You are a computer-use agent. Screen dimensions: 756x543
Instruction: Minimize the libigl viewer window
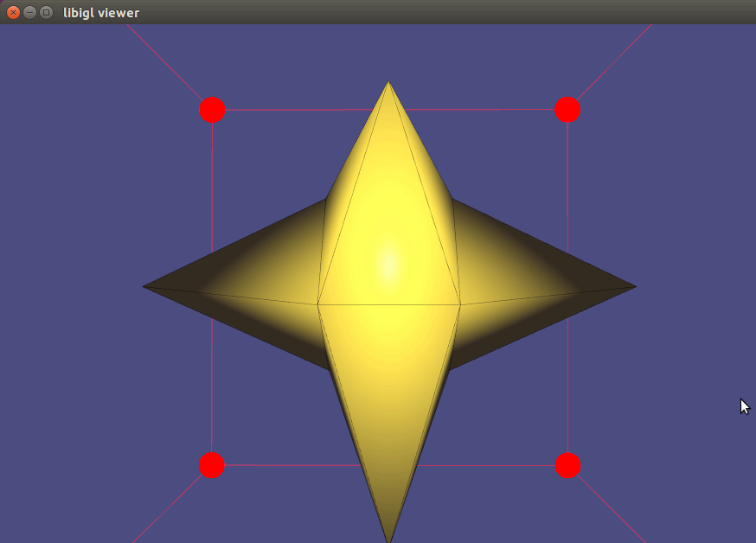coord(30,12)
